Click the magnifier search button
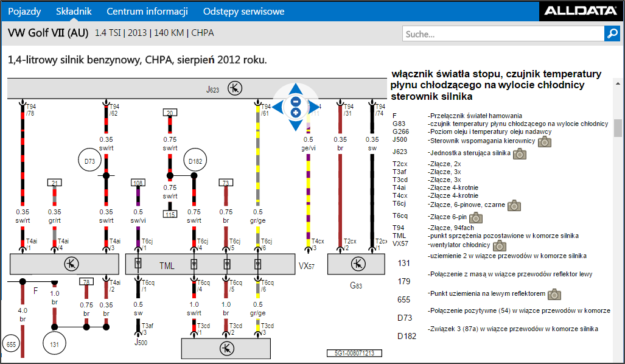The image size is (625, 364). 612,34
